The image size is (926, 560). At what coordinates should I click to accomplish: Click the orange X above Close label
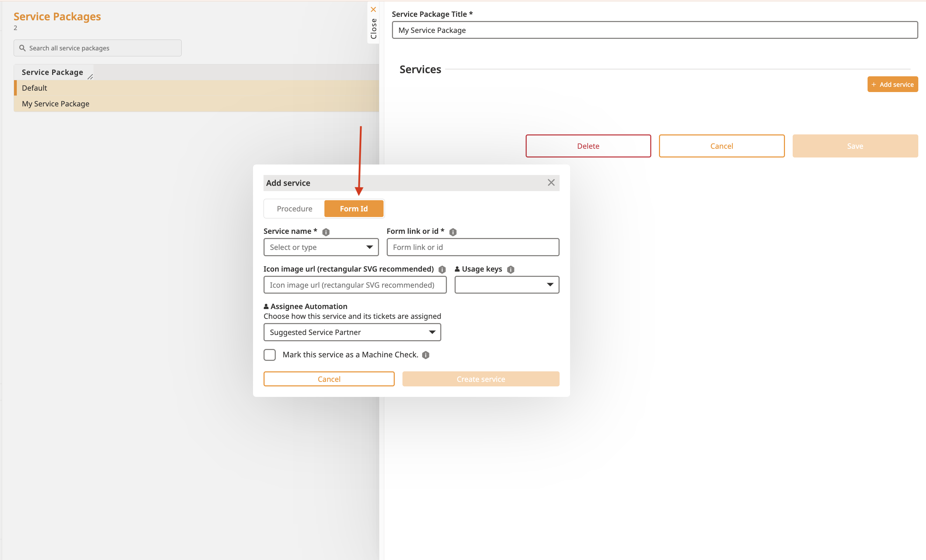click(x=373, y=9)
